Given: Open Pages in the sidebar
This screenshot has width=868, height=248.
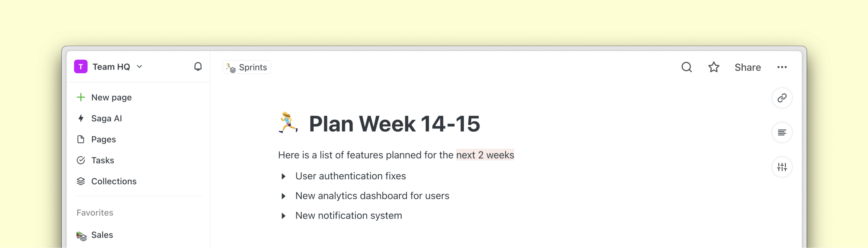Looking at the screenshot, I should tap(103, 140).
